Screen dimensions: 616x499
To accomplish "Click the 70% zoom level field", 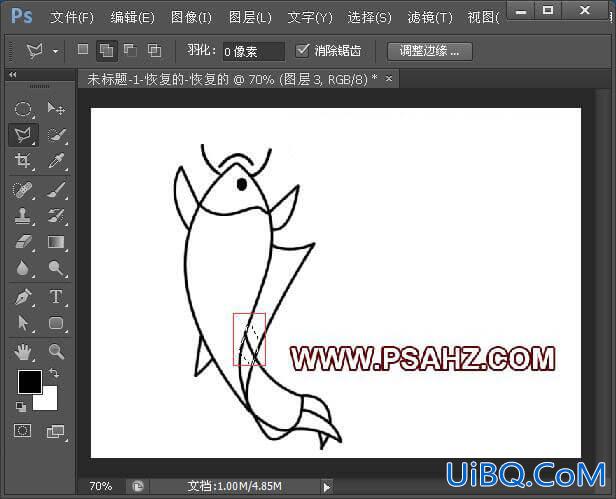I will [101, 486].
